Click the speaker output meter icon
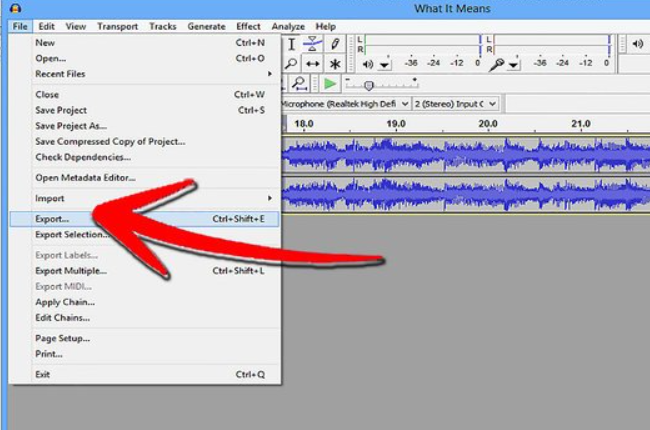 click(367, 64)
